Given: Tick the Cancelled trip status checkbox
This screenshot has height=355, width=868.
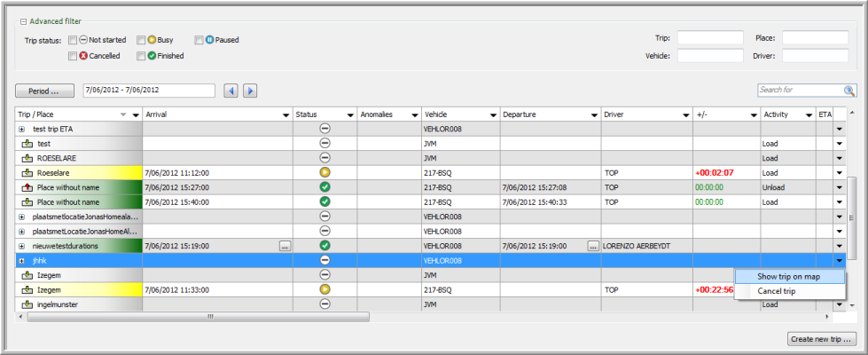Looking at the screenshot, I should click(x=73, y=56).
